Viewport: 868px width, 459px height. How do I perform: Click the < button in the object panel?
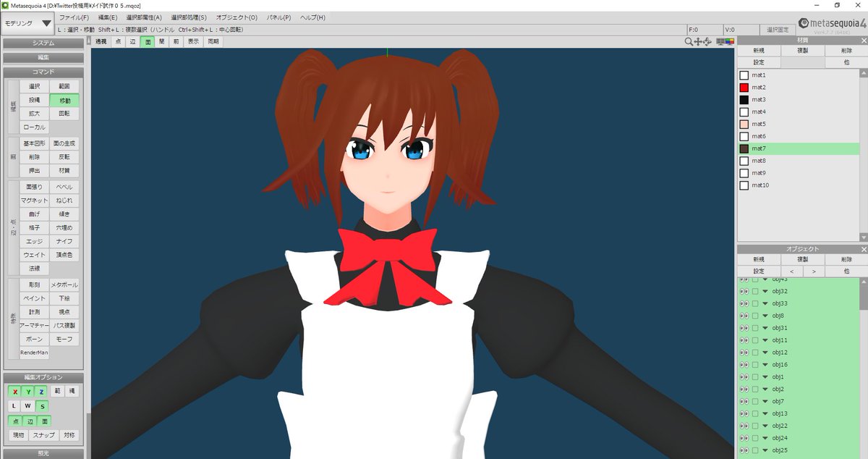(791, 271)
